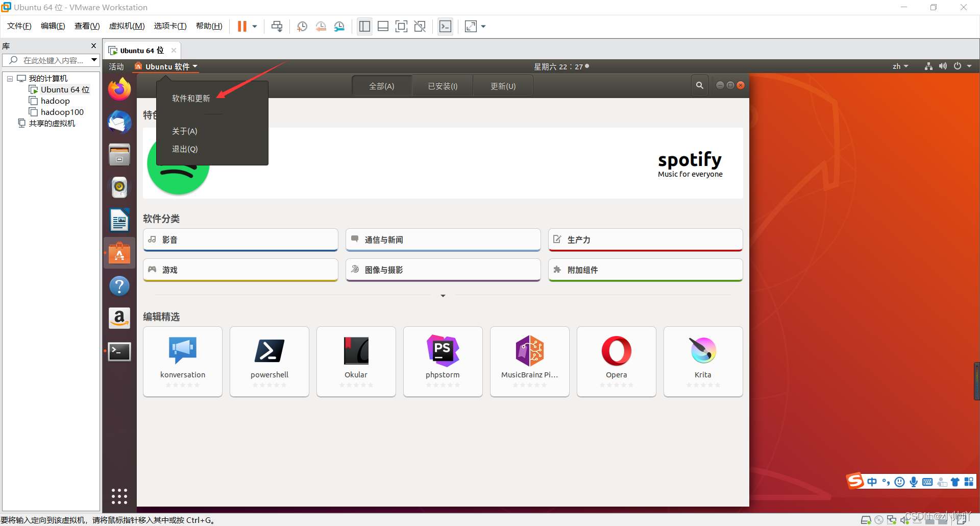Switch to the 已安装(I) tab
This screenshot has width=980, height=526.
[x=443, y=86]
